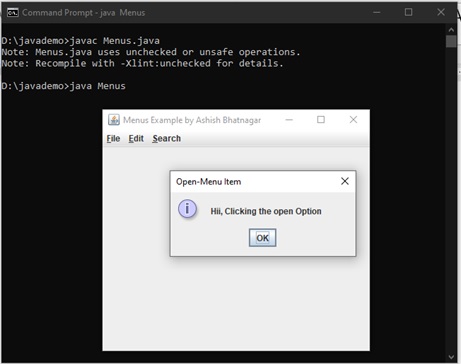
Task: Open the File menu
Action: point(113,138)
